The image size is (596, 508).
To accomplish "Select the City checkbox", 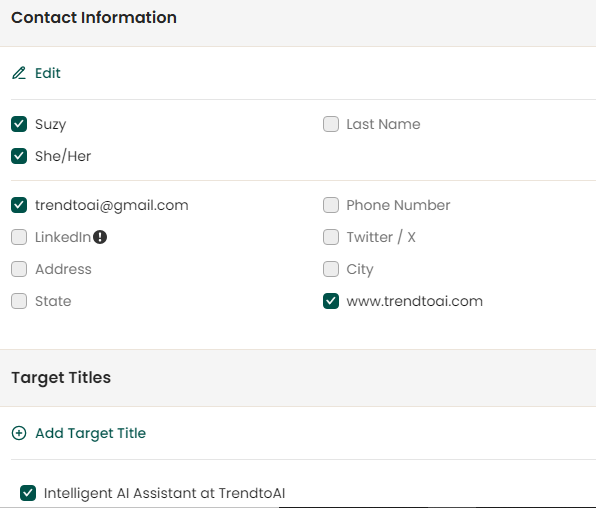I will click(x=331, y=269).
